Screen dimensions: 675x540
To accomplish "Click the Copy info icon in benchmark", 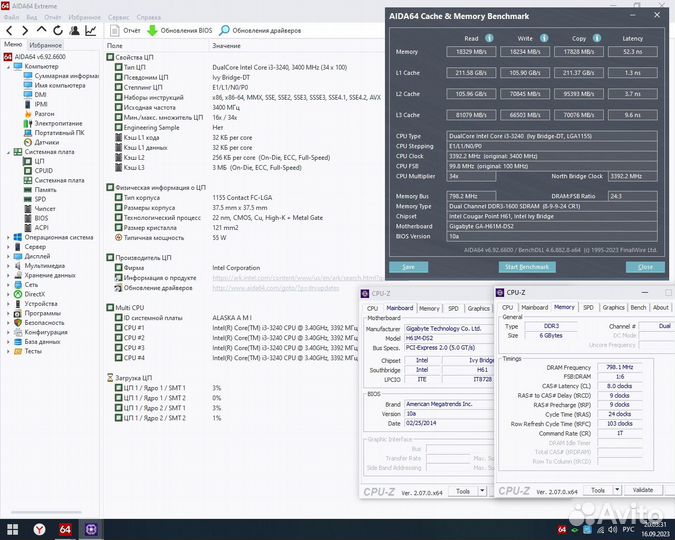I will (x=597, y=38).
